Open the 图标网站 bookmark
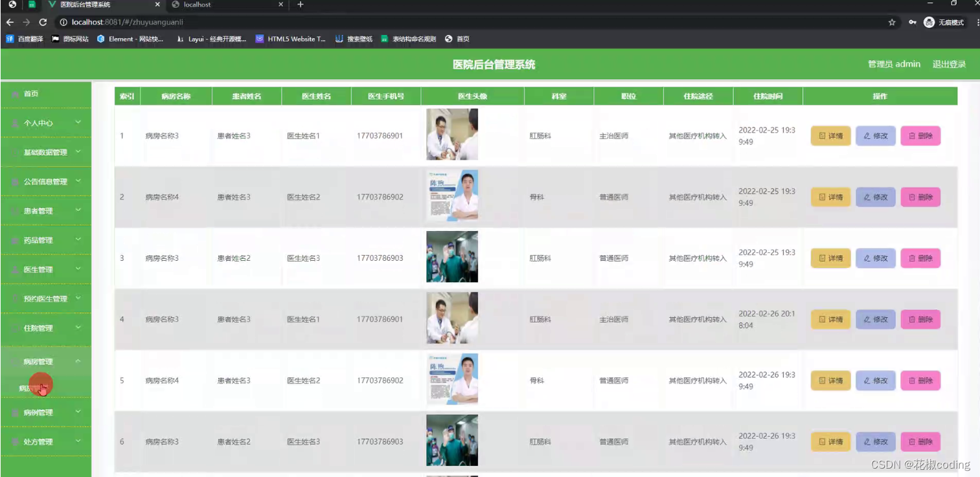The image size is (980, 477). (x=70, y=39)
